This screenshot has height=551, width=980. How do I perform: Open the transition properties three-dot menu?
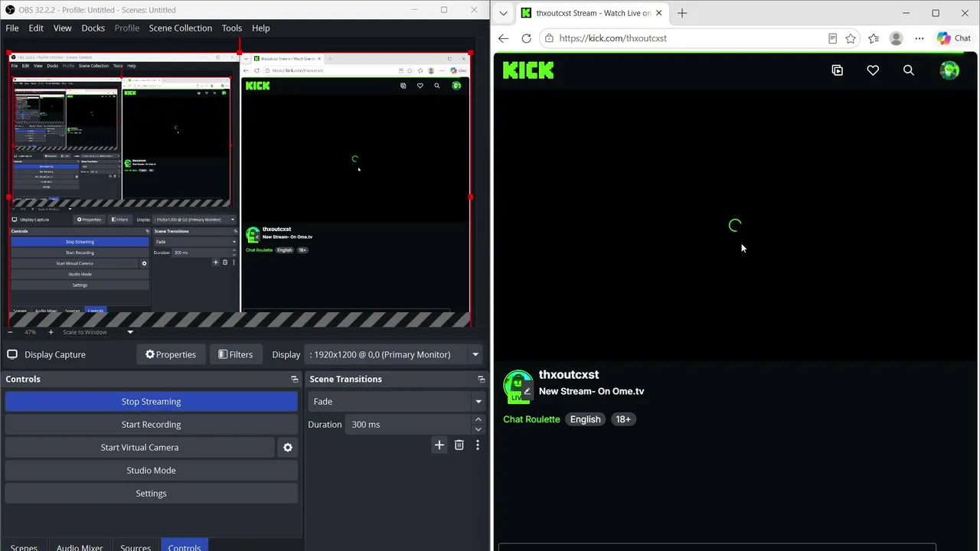(478, 445)
